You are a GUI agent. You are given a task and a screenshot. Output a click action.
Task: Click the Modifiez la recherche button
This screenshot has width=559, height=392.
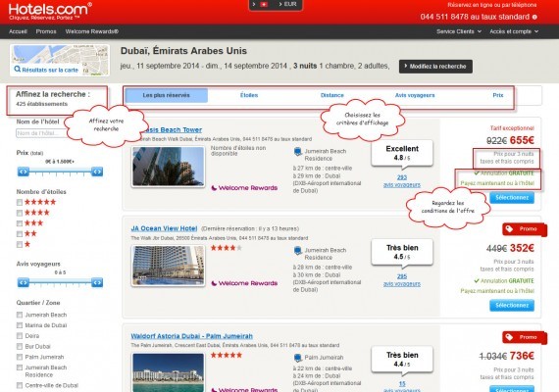pos(435,67)
